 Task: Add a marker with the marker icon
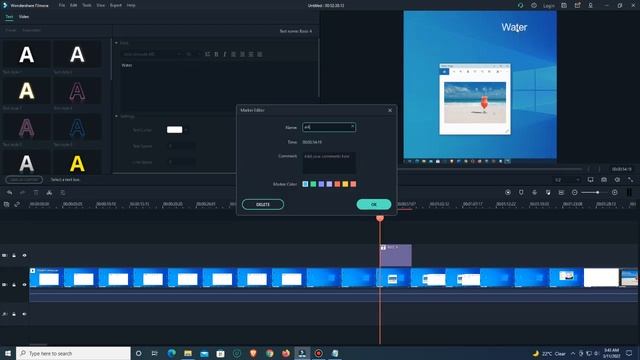point(521,192)
